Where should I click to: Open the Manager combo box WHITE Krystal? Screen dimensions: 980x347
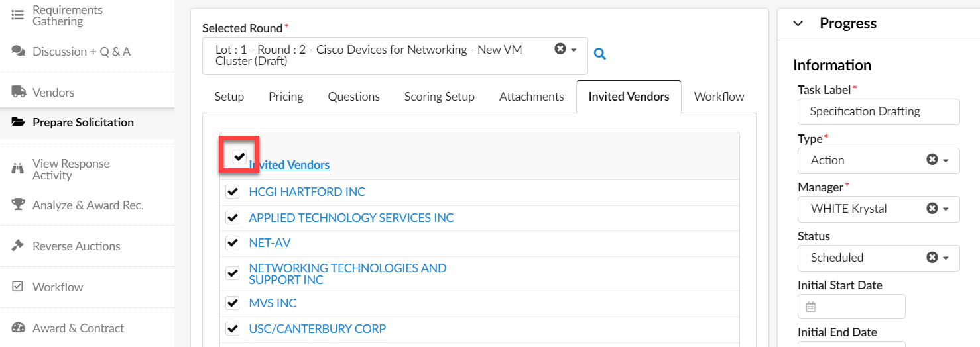879,209
